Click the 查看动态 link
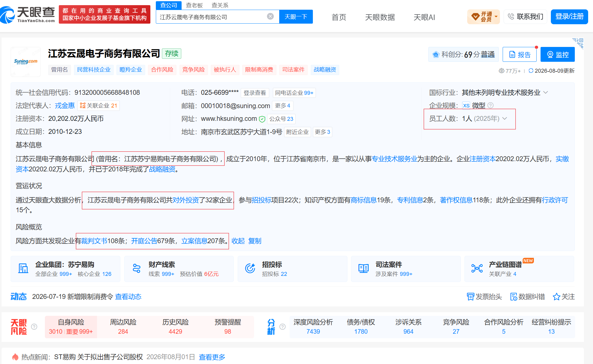Image resolution: width=593 pixels, height=364 pixels. (x=128, y=297)
